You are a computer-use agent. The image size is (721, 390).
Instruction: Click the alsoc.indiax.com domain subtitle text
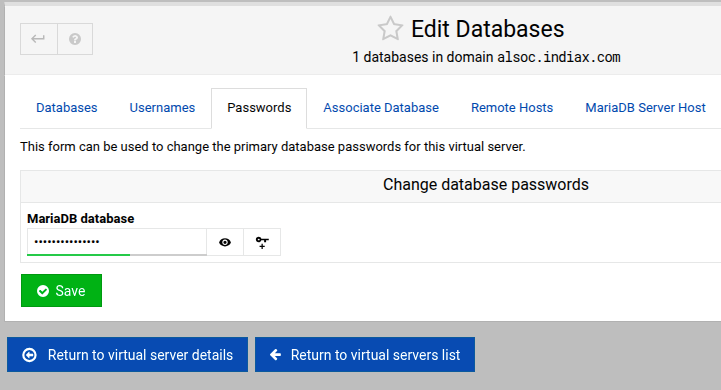tap(559, 57)
